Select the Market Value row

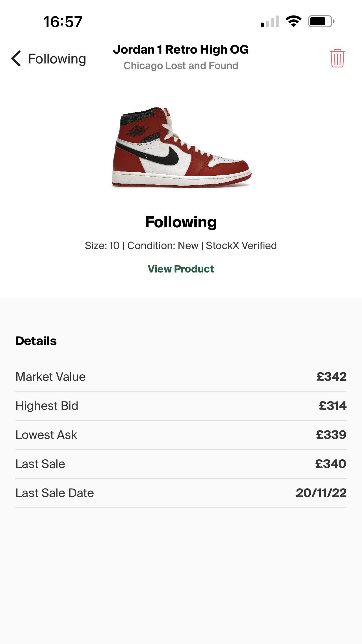click(181, 376)
